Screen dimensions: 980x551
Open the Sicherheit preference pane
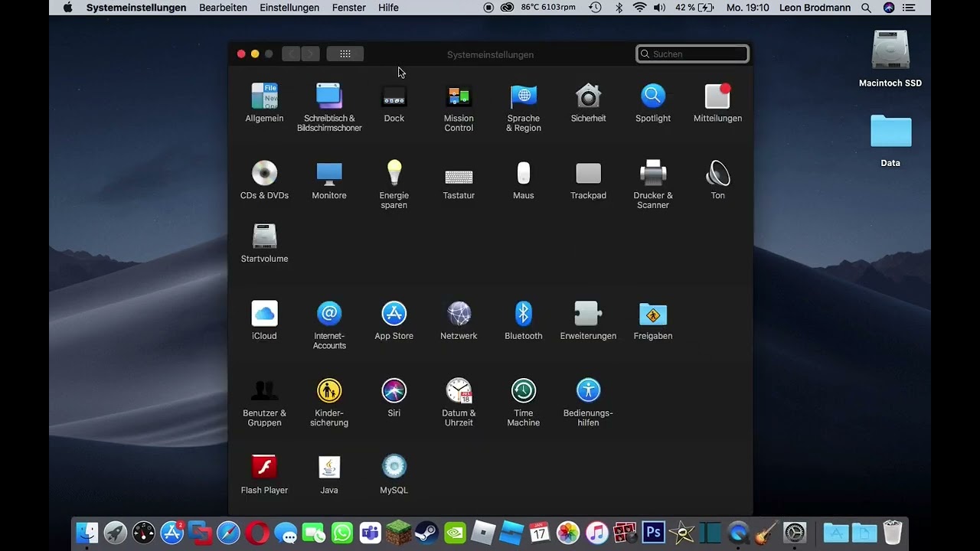pos(588,103)
